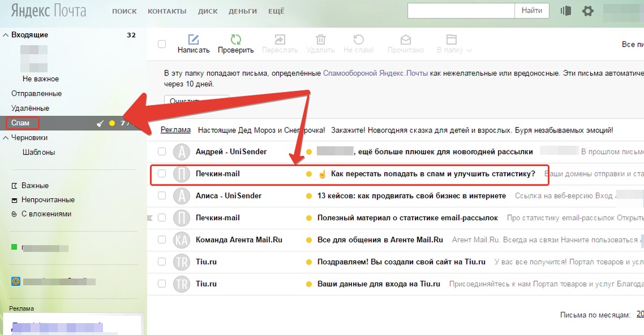
Task: Click avatar of Команда Агента Mail.Ru
Action: click(182, 240)
